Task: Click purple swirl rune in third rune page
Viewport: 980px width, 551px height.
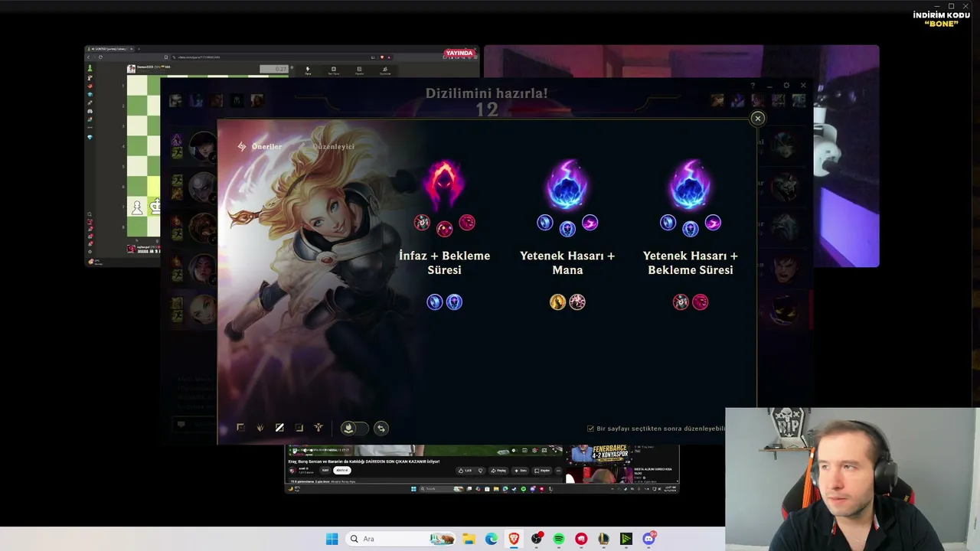Action: pos(713,223)
